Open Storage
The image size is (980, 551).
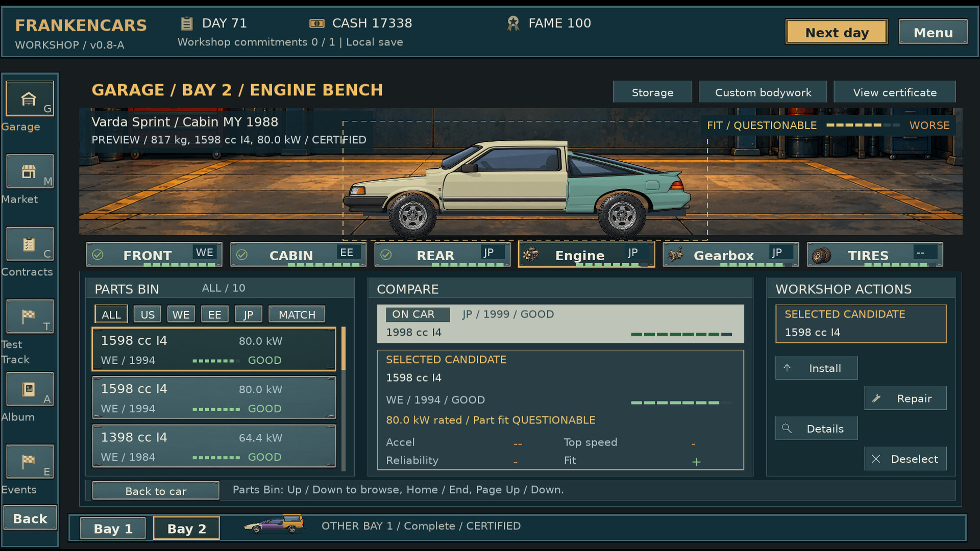coord(652,92)
